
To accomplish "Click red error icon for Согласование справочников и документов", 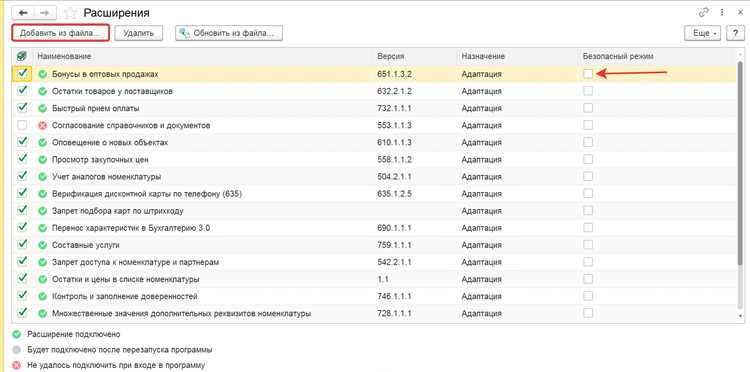I will pos(43,125).
